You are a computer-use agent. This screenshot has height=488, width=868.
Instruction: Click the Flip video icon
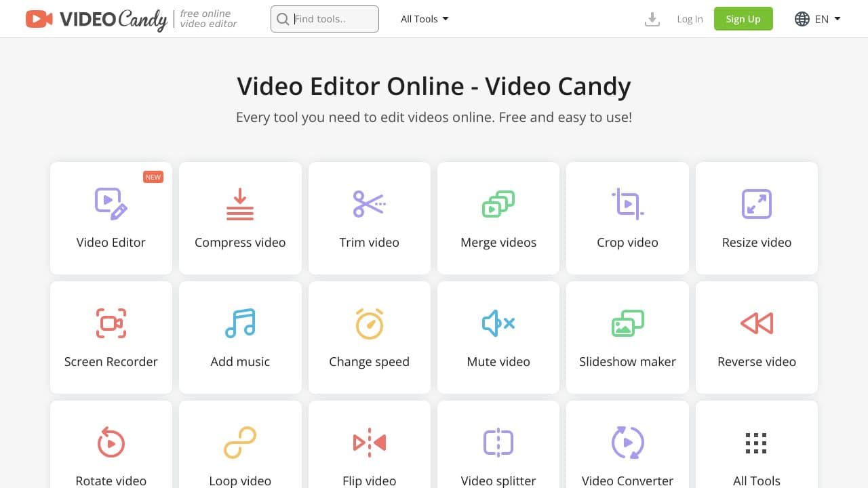pyautogui.click(x=370, y=443)
